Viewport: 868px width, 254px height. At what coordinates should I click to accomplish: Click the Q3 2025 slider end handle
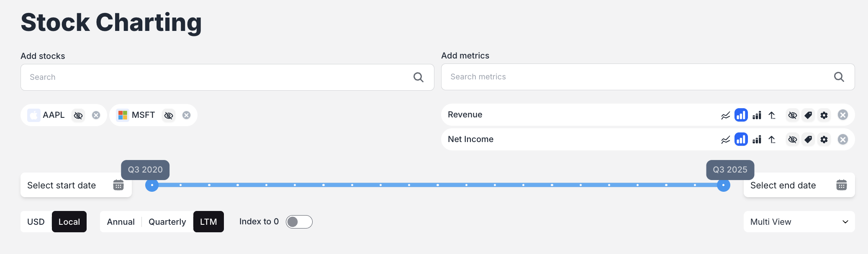point(723,185)
